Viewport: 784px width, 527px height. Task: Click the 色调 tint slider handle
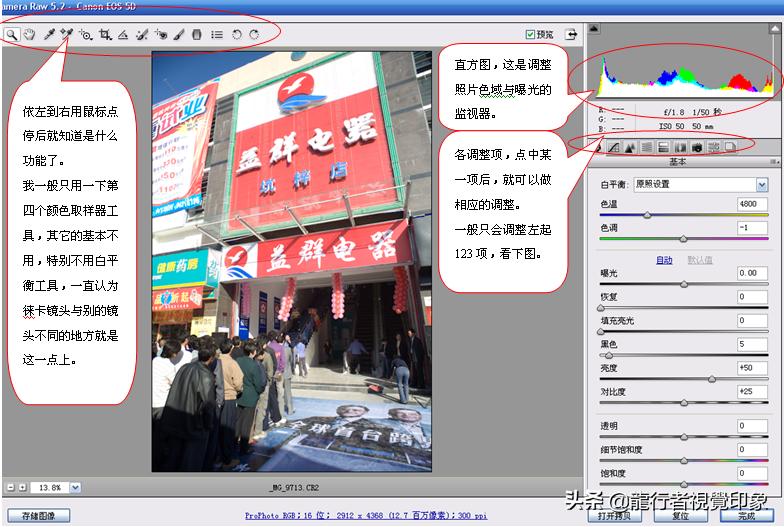684,239
